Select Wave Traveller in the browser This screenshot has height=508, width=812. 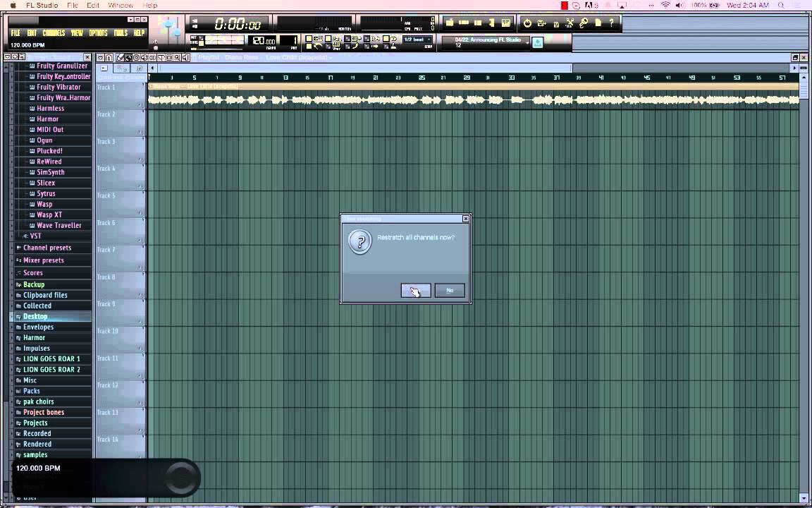click(x=59, y=226)
